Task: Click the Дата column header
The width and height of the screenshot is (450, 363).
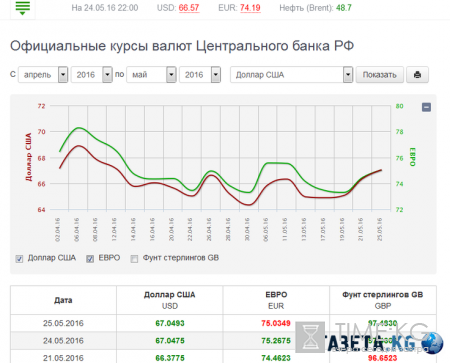Action: [x=63, y=300]
